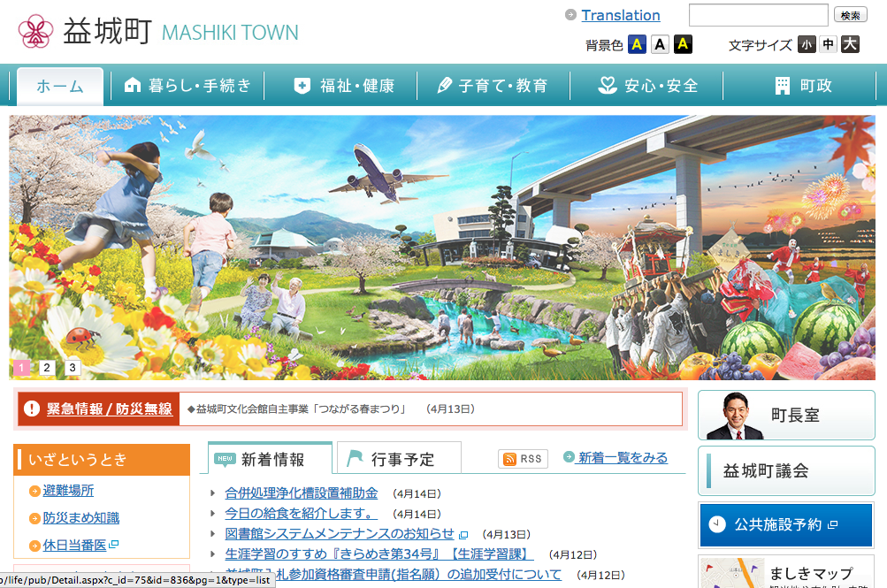
Task: Open 図書館システムメンテナンスのお知らせ article
Action: point(340,534)
